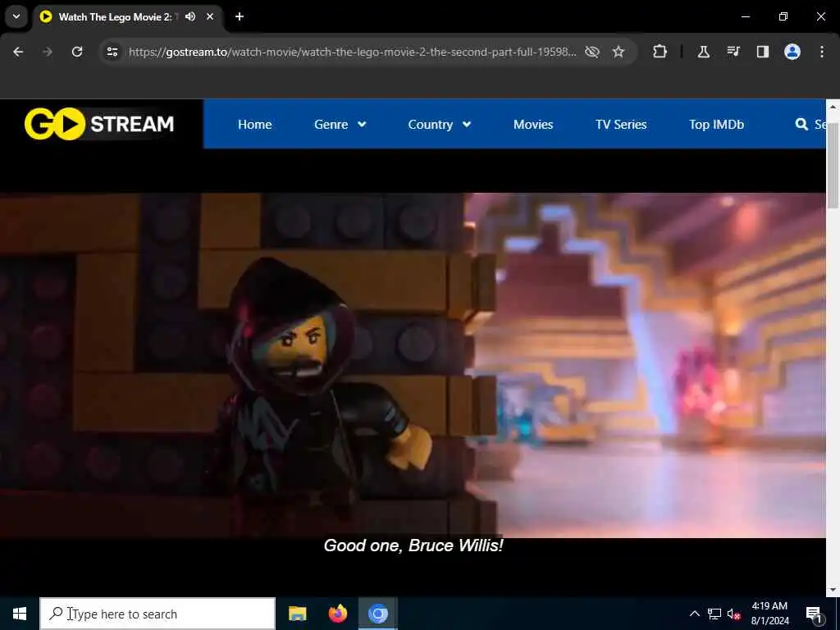Screen dimensions: 840x630
Task: Click the muted volume tray icon
Action: [x=734, y=614]
